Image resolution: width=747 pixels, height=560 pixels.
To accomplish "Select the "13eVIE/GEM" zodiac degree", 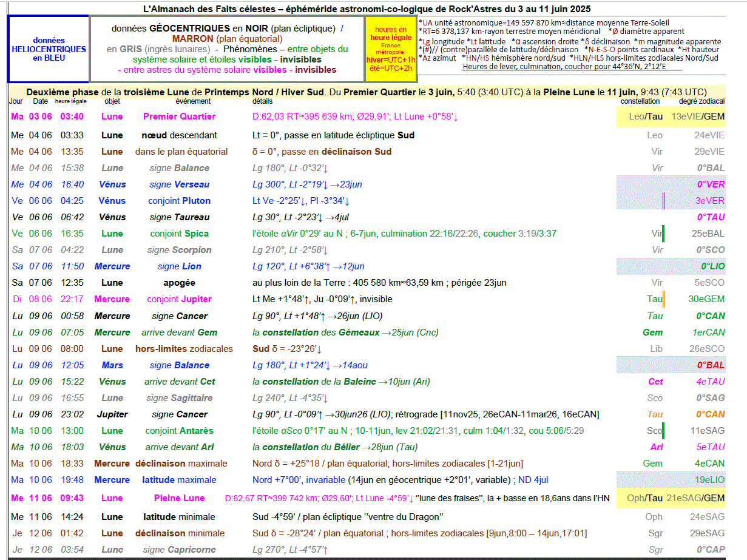I will 698,116.
